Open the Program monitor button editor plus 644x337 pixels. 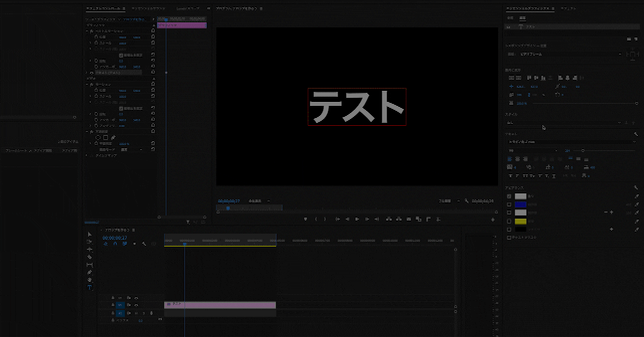493,219
